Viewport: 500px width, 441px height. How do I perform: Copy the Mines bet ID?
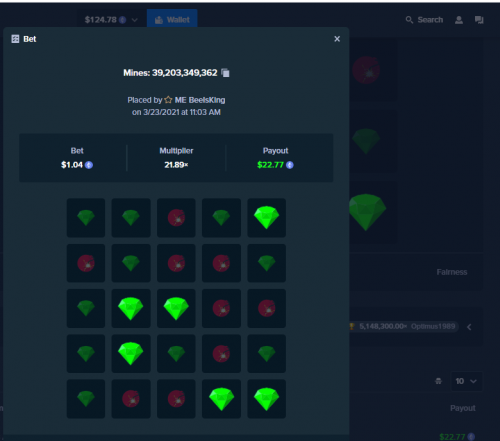tap(226, 73)
